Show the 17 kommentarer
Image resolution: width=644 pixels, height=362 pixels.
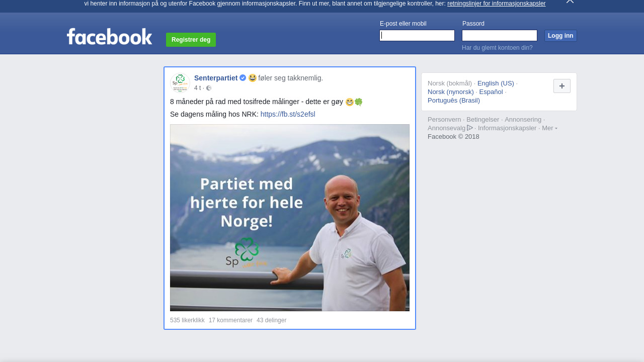click(230, 320)
